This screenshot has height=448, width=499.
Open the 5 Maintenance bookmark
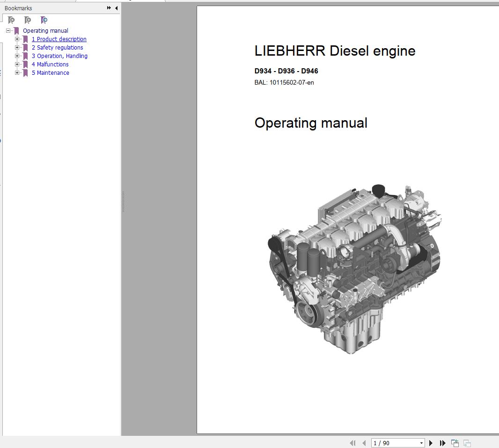point(50,73)
